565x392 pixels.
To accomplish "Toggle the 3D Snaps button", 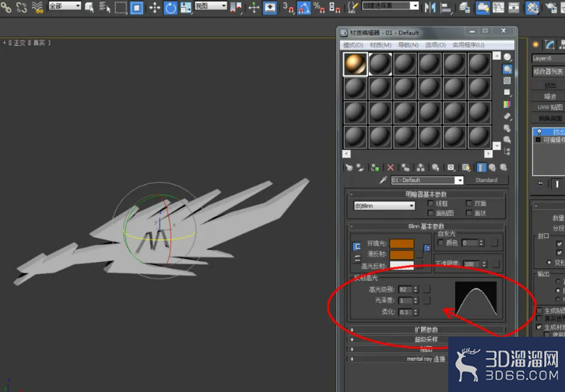I will tap(288, 7).
